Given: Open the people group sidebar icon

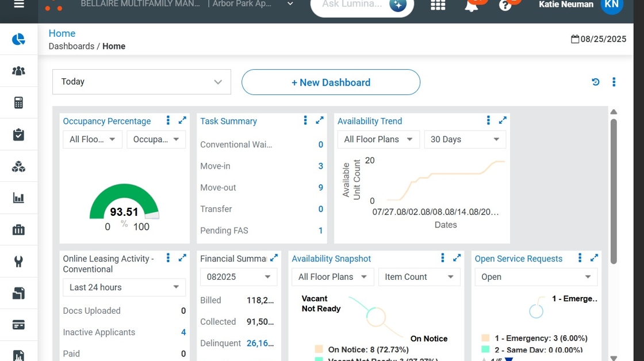Looking at the screenshot, I should pos(18,71).
